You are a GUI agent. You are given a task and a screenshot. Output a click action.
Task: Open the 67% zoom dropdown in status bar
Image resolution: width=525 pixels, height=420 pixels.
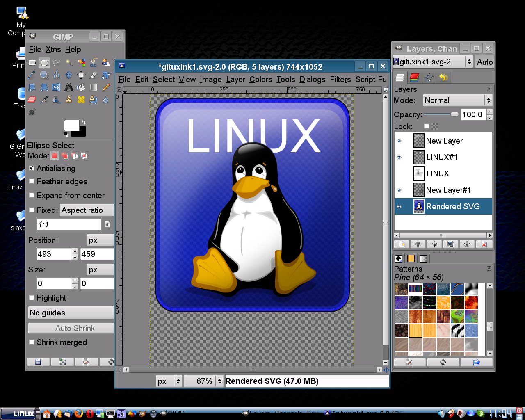click(x=203, y=381)
